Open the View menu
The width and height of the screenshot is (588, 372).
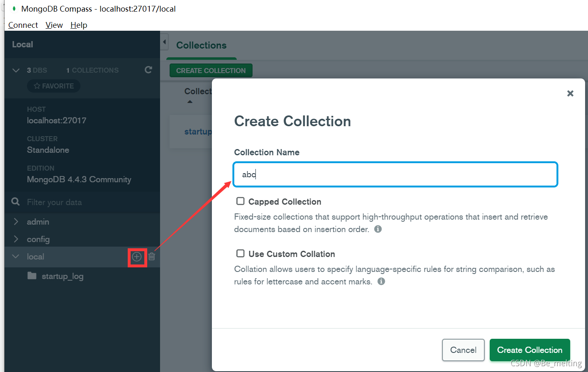[54, 25]
